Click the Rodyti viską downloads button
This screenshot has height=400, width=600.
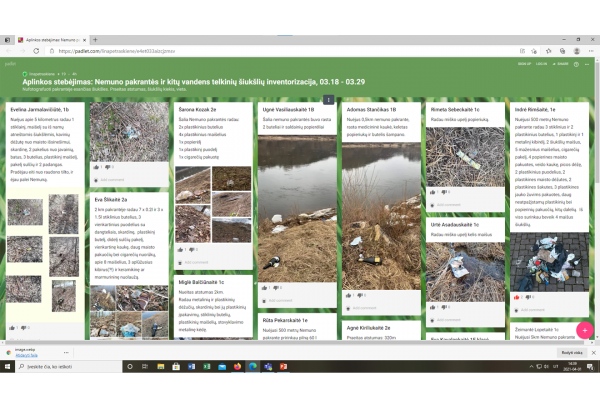pos(572,353)
